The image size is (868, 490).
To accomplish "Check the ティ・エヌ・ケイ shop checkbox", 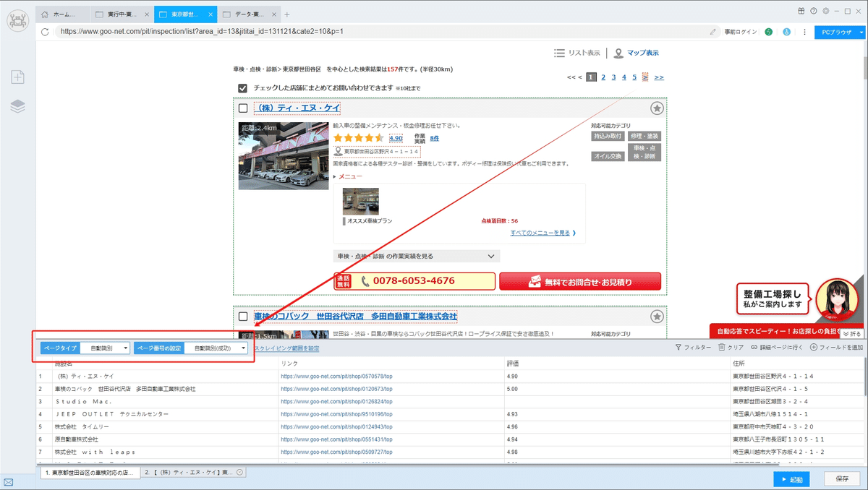I will pos(243,108).
